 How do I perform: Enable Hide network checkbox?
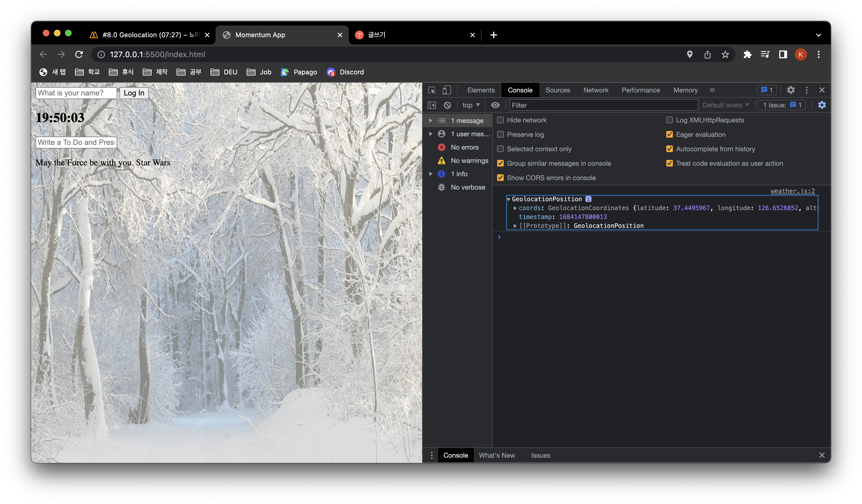(500, 120)
